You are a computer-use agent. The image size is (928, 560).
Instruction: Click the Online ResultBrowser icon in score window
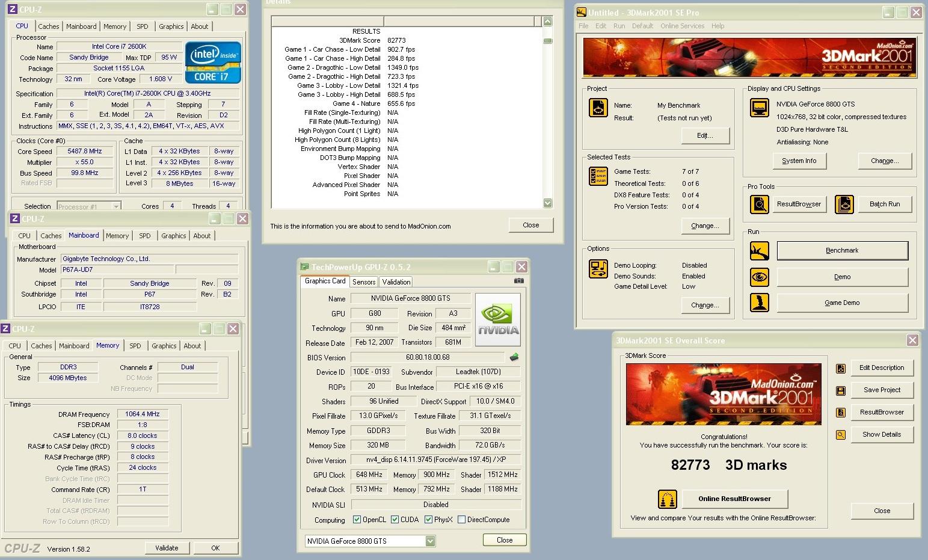pyautogui.click(x=667, y=499)
